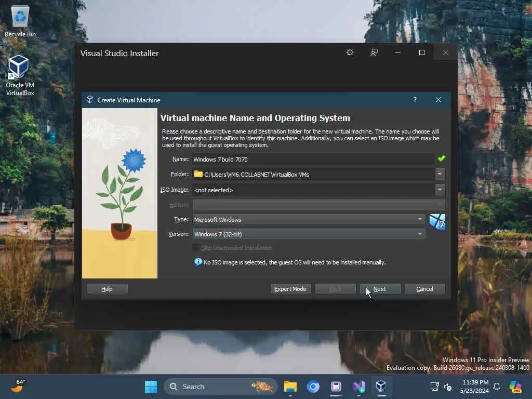Edit the Name field Windows 7 build 7070
This screenshot has width=532, height=399.
(x=313, y=159)
